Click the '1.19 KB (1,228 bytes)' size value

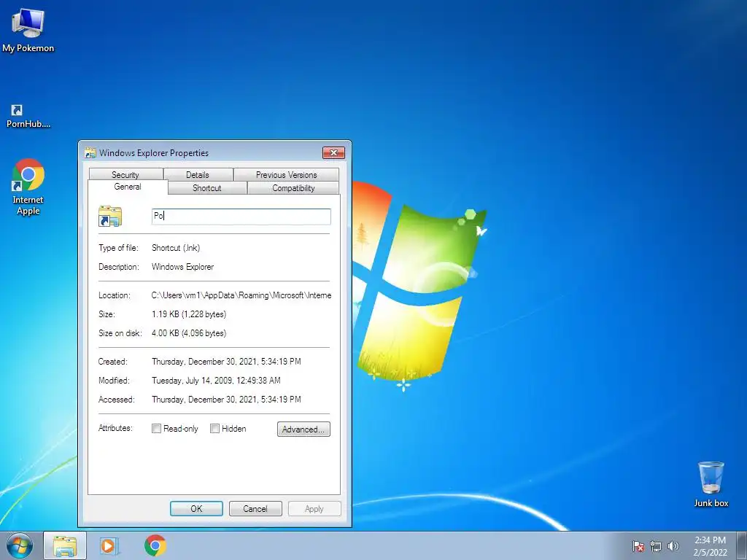coord(189,314)
